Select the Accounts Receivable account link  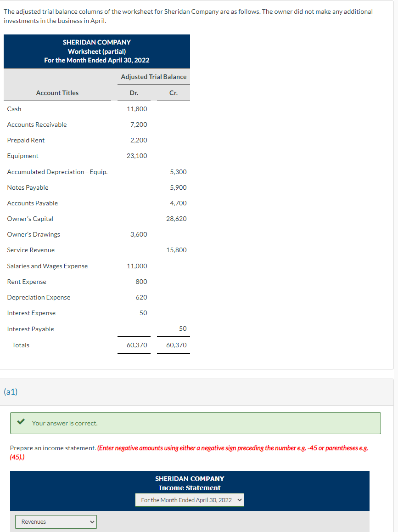point(37,125)
